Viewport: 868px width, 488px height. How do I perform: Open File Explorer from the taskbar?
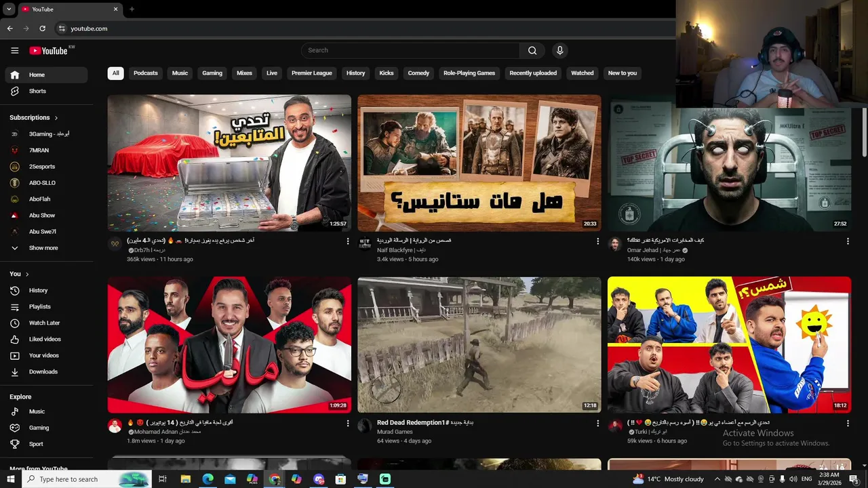point(185,479)
